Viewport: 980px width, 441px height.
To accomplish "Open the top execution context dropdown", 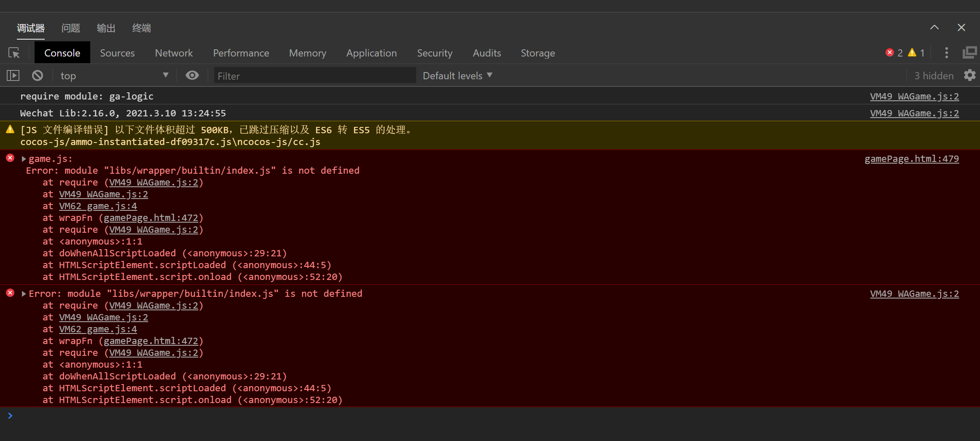I will tap(114, 76).
